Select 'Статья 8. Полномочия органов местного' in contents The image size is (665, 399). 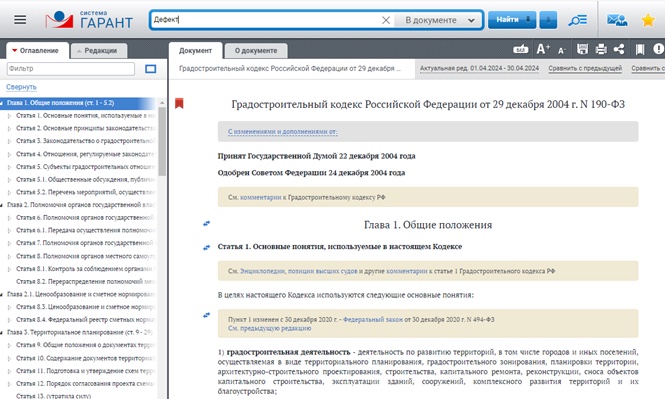click(85, 256)
